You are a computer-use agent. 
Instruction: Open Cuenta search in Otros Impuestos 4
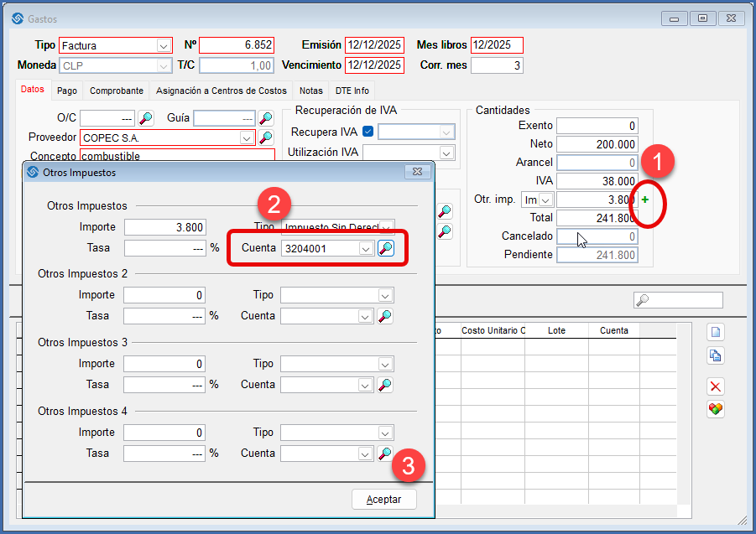pyautogui.click(x=385, y=454)
